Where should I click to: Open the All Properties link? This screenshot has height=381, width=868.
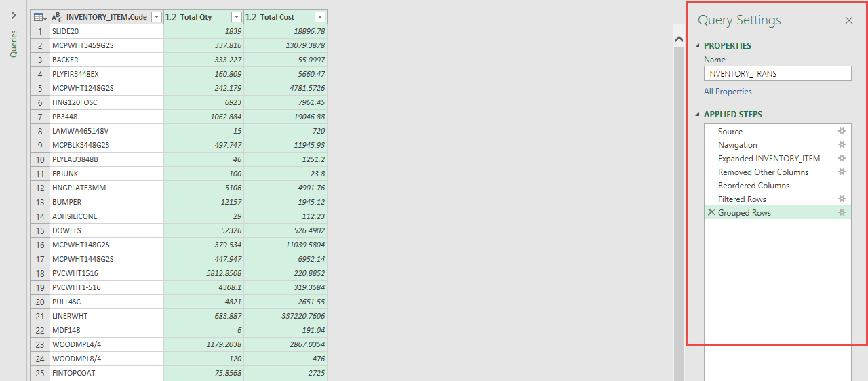[728, 92]
